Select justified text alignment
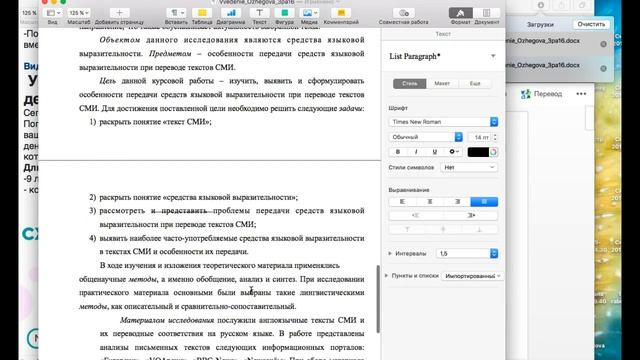 point(484,202)
